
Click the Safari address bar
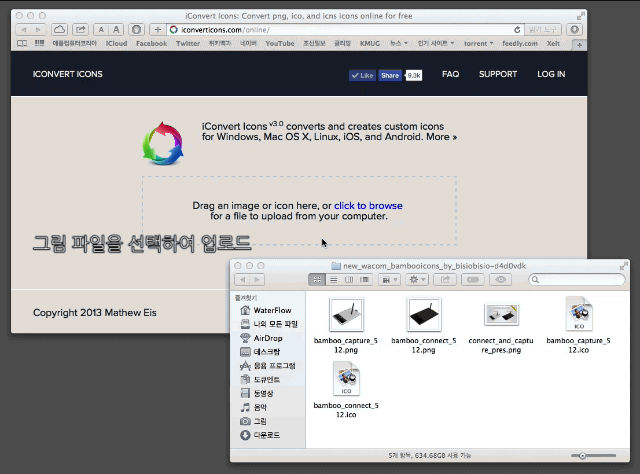click(346, 30)
